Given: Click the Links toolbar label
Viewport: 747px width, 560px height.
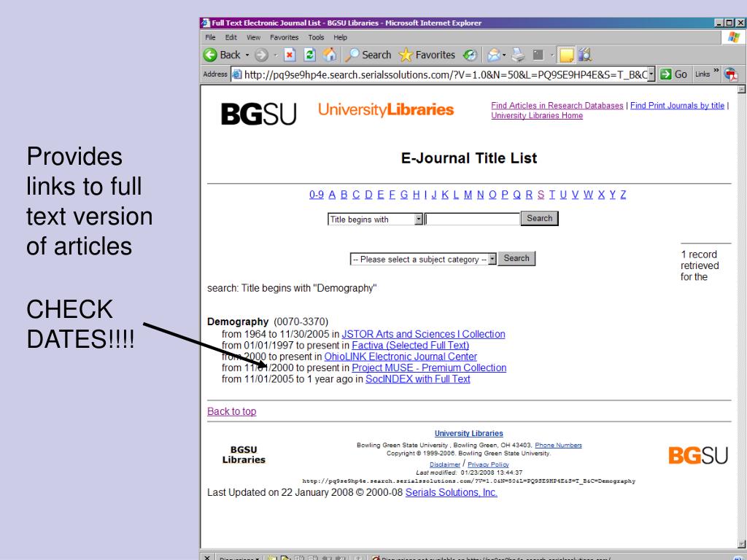Looking at the screenshot, I should 703,74.
